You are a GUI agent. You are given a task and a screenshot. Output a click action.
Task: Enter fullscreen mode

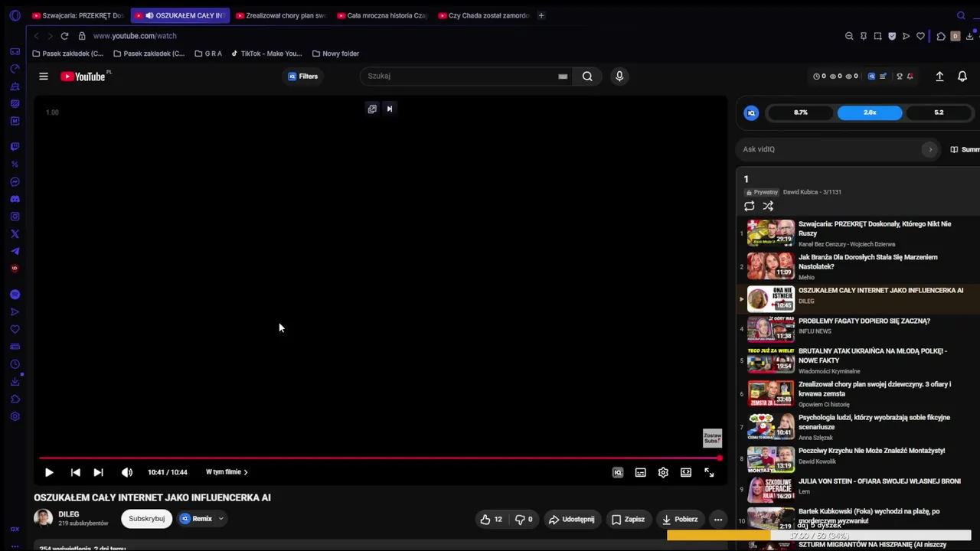tap(709, 472)
